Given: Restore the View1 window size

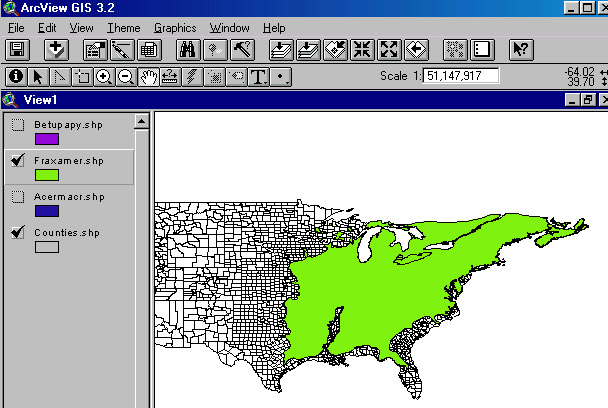Looking at the screenshot, I should [588, 100].
